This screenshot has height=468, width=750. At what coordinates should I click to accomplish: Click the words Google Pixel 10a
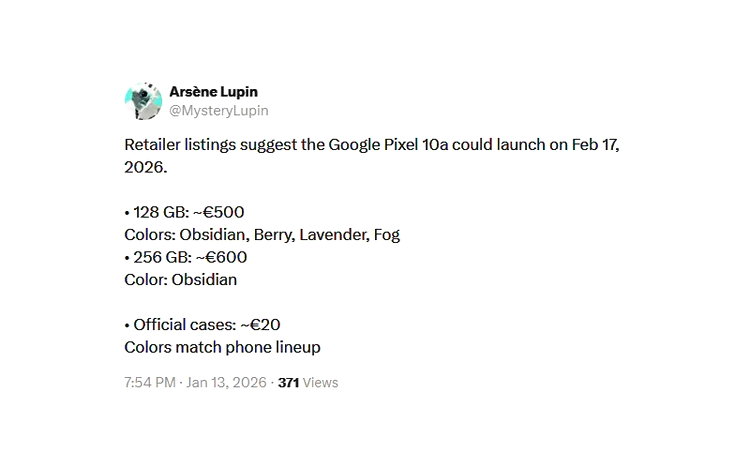[388, 145]
